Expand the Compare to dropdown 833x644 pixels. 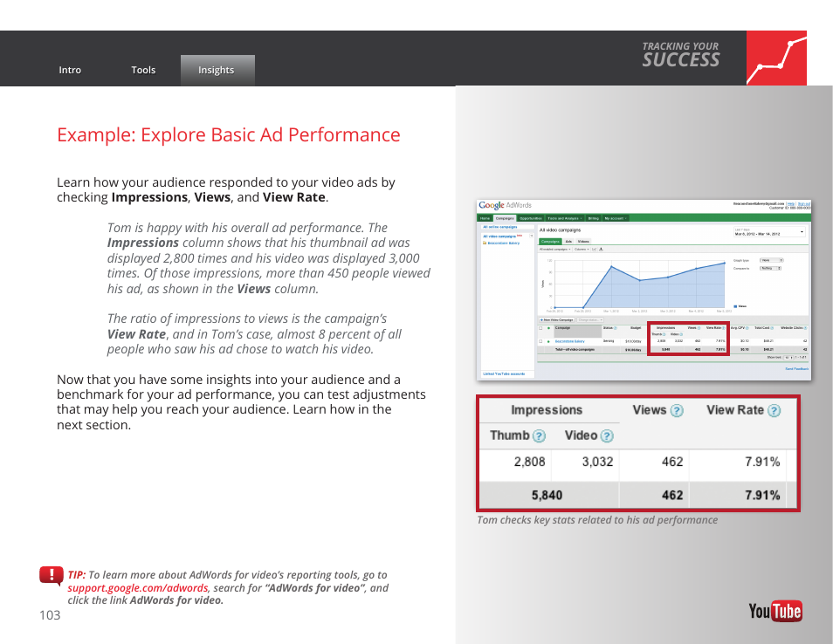[770, 269]
